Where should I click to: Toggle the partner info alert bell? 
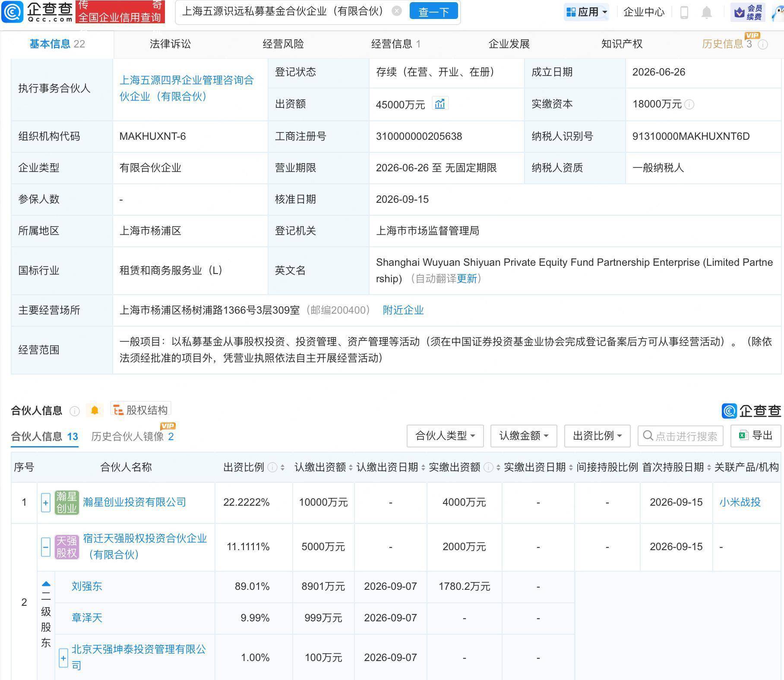[x=95, y=410]
